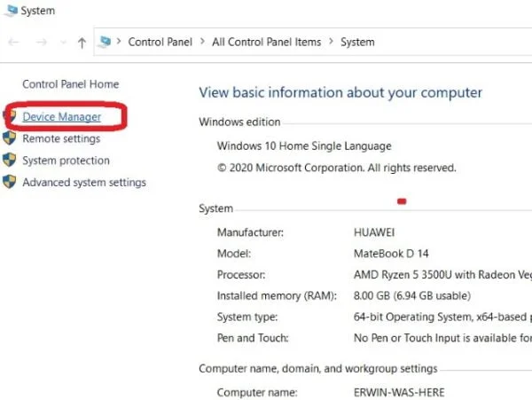Click the computer icon in the address bar
The image size is (532, 400).
tap(106, 42)
